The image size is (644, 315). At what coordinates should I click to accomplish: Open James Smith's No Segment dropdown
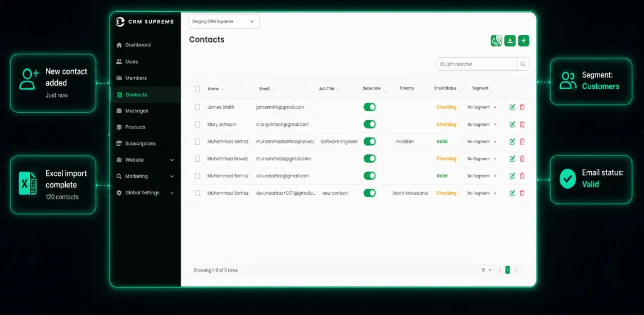click(482, 107)
